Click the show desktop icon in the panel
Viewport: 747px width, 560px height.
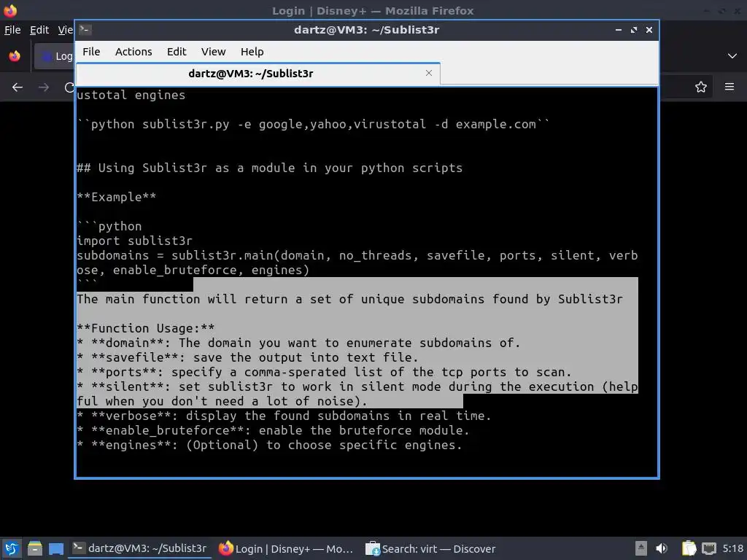pos(56,549)
